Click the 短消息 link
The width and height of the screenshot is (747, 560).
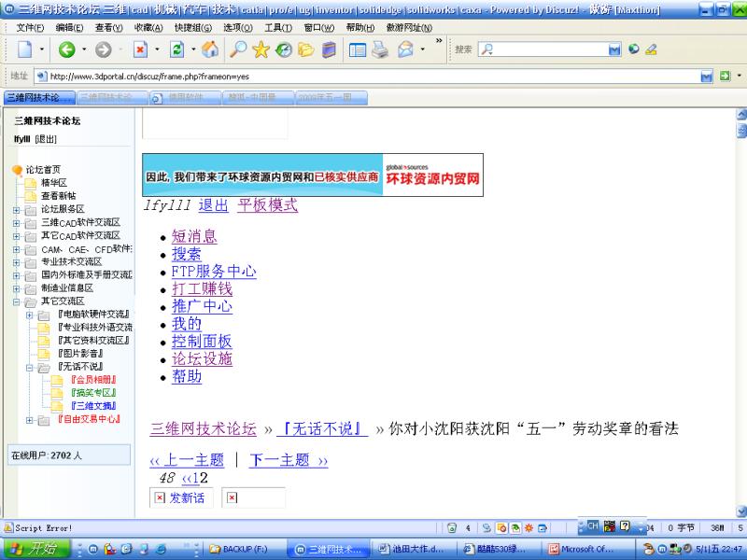(x=194, y=236)
